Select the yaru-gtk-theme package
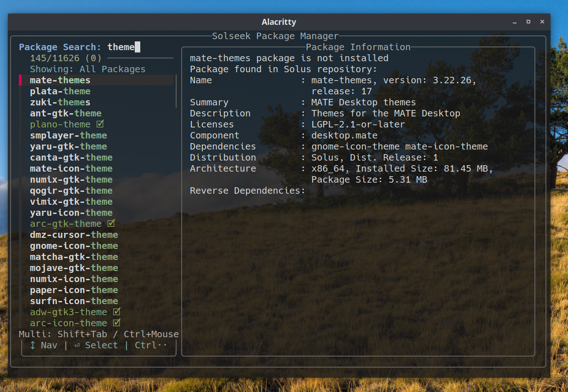Image resolution: width=568 pixels, height=392 pixels. click(x=68, y=146)
